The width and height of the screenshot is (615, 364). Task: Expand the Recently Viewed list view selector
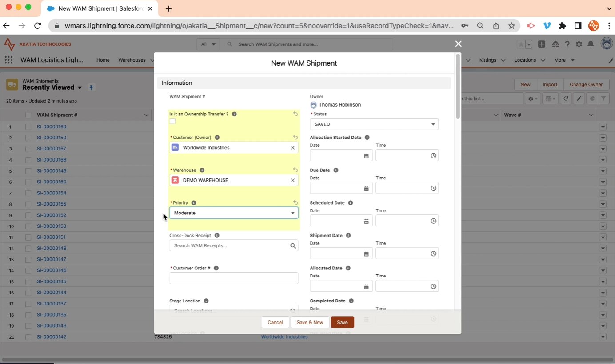[x=80, y=88]
